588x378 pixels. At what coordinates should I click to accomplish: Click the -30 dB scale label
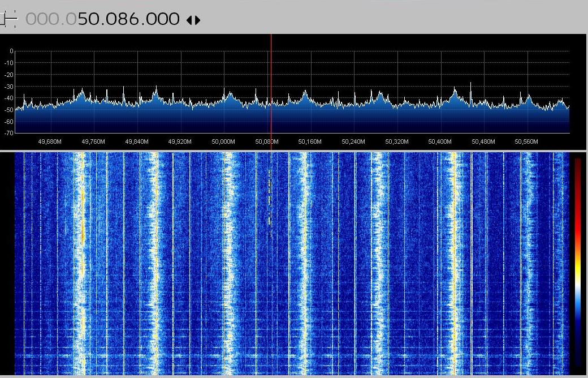[8, 87]
